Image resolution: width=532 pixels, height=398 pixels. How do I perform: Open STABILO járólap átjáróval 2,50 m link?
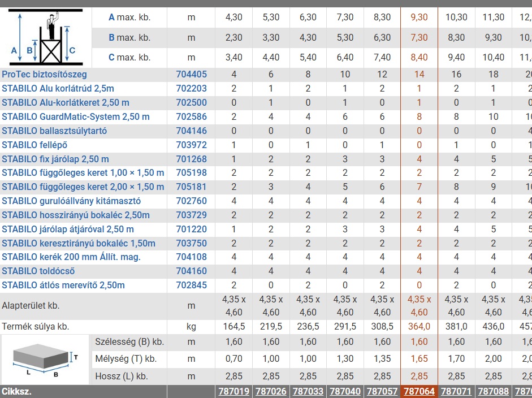pos(68,230)
